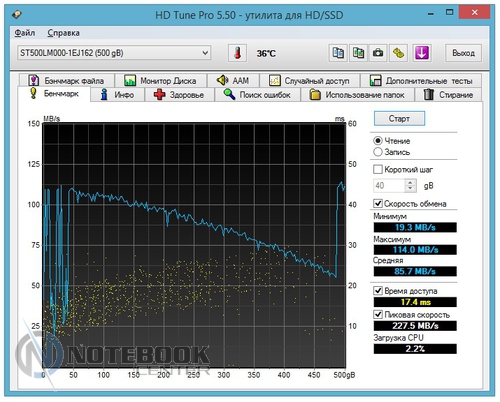Select the Чтение radio button
Image resolution: width=500 pixels, height=402 pixels.
click(x=378, y=141)
